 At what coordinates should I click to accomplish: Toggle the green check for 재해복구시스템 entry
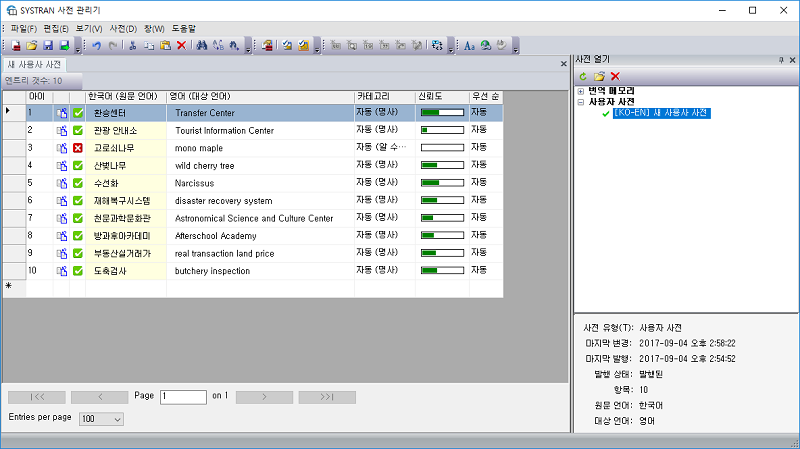click(x=78, y=201)
